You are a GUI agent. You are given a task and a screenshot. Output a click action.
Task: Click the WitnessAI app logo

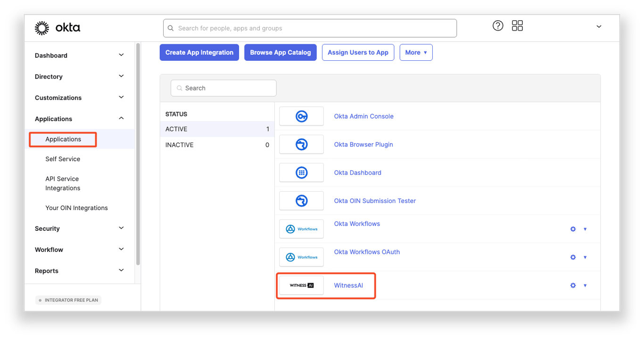301,285
